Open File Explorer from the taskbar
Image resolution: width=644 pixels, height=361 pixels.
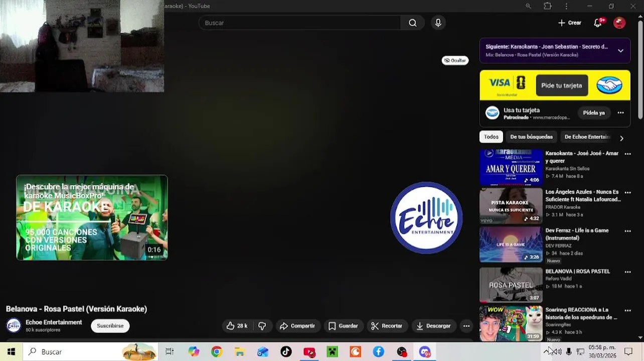point(240,352)
